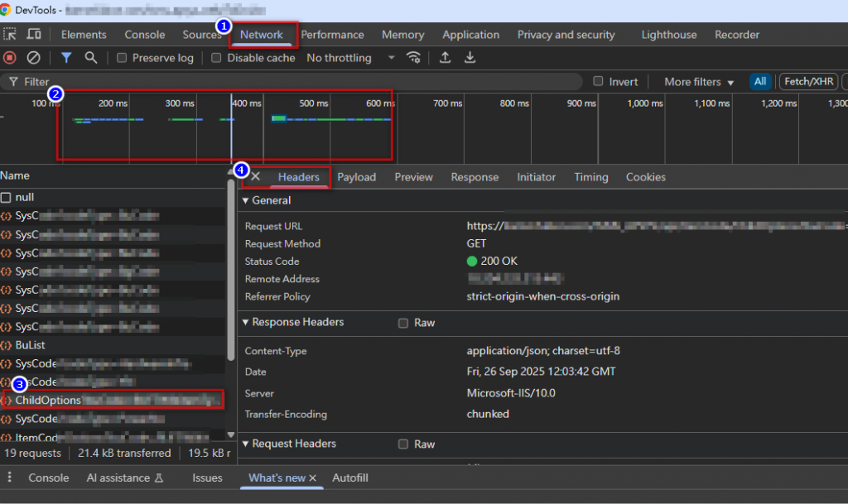Switch to the Console panel
This screenshot has height=504, width=848.
pyautogui.click(x=144, y=35)
